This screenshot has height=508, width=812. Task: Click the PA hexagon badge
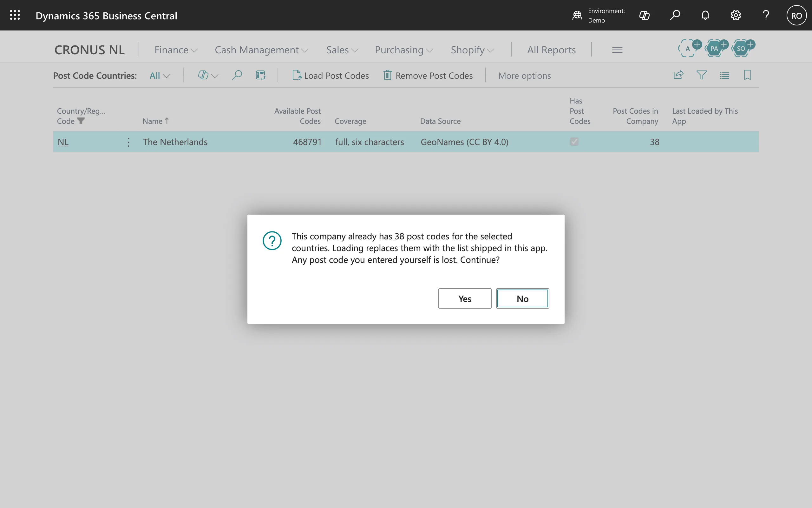coord(714,49)
